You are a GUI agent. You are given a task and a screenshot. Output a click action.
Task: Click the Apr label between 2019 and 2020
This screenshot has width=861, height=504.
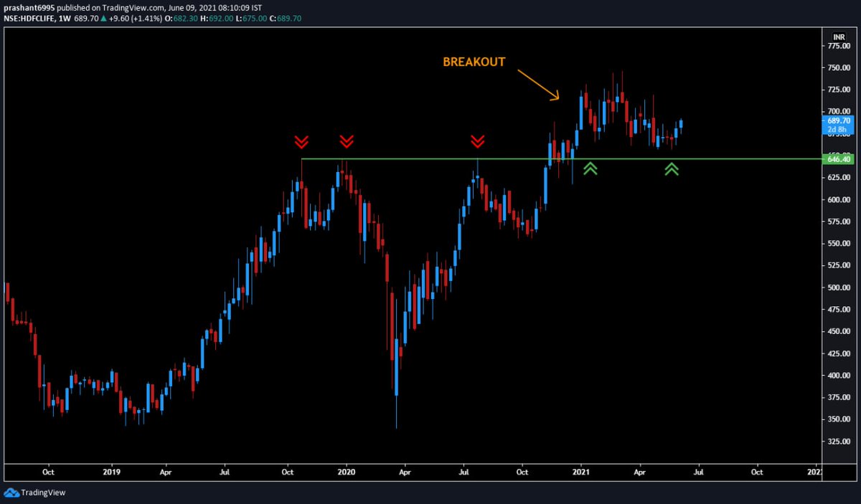click(165, 472)
